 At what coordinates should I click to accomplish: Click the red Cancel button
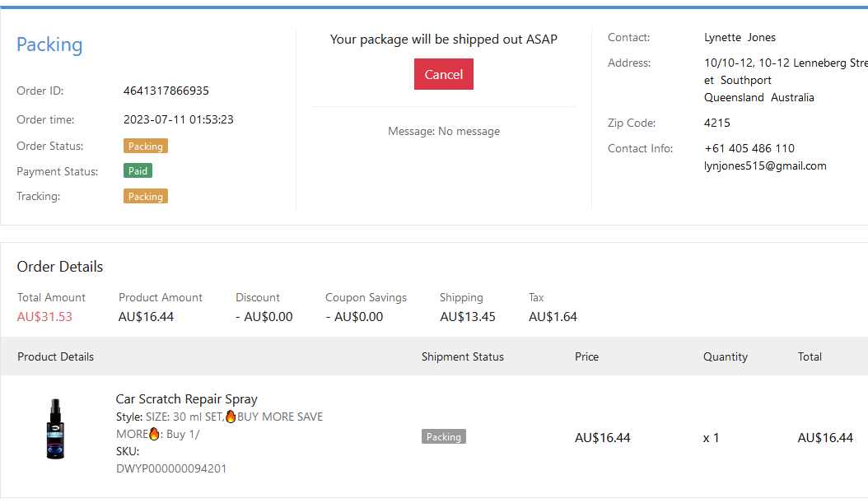pyautogui.click(x=443, y=74)
